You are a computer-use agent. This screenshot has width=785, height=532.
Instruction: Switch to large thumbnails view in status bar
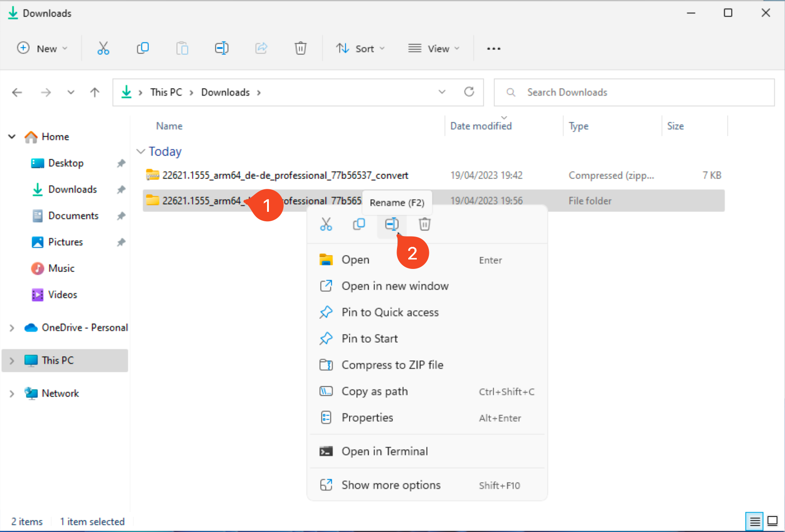click(x=772, y=521)
